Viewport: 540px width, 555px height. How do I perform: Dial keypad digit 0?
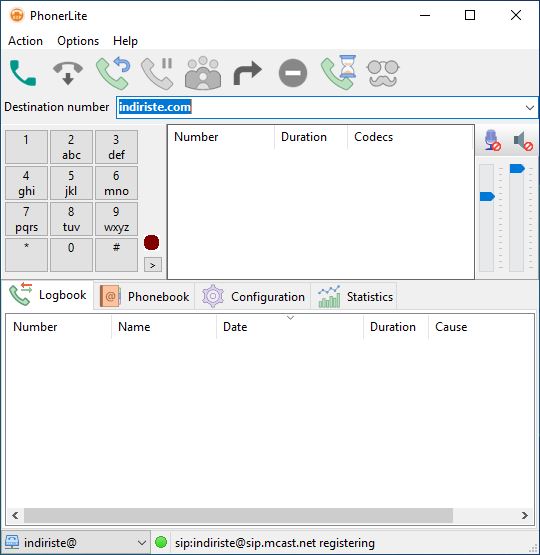[71, 255]
